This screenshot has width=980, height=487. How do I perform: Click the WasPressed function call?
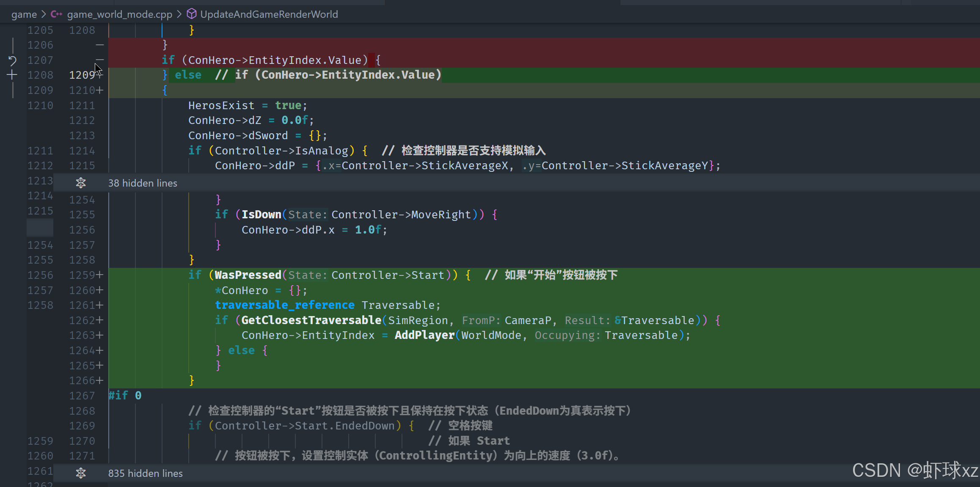248,275
